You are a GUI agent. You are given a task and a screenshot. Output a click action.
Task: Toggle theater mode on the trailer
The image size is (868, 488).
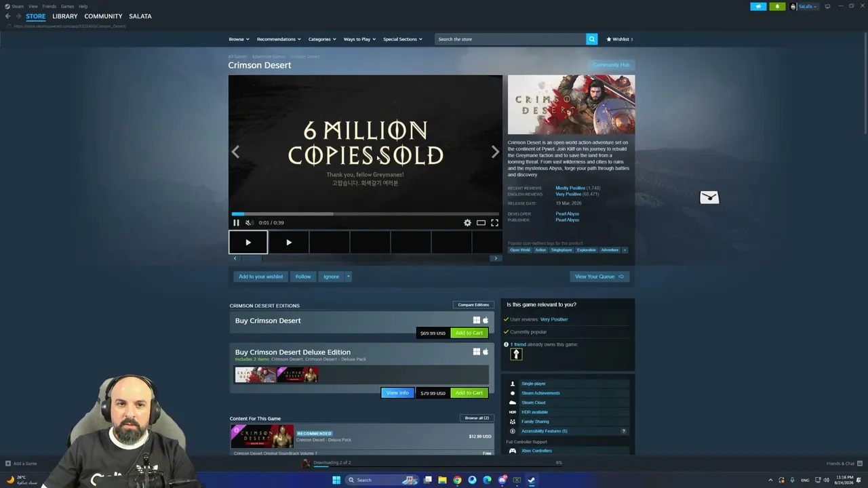(x=481, y=223)
